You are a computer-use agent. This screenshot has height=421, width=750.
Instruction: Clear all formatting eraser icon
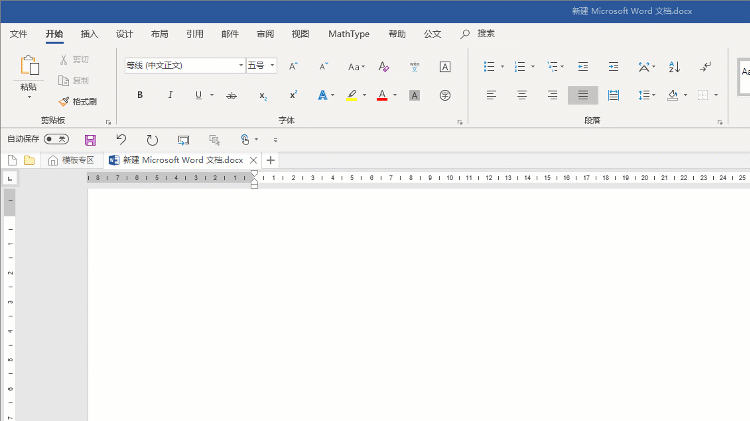(384, 66)
